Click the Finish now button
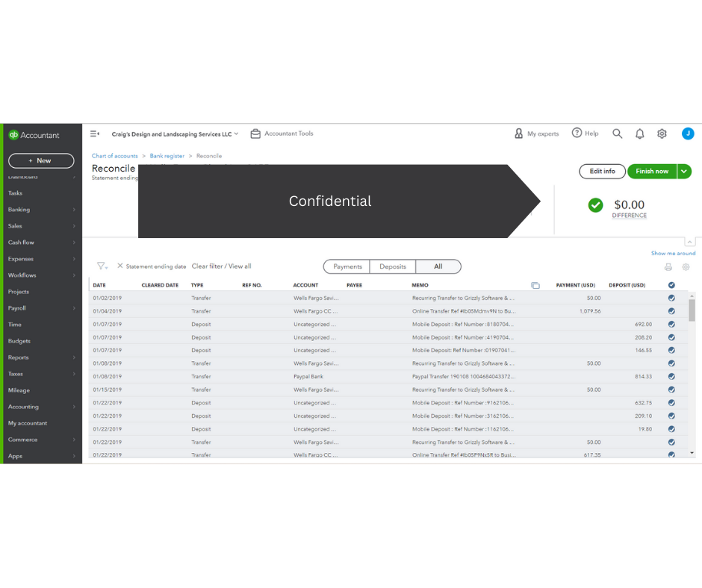This screenshot has width=702, height=588. (652, 172)
